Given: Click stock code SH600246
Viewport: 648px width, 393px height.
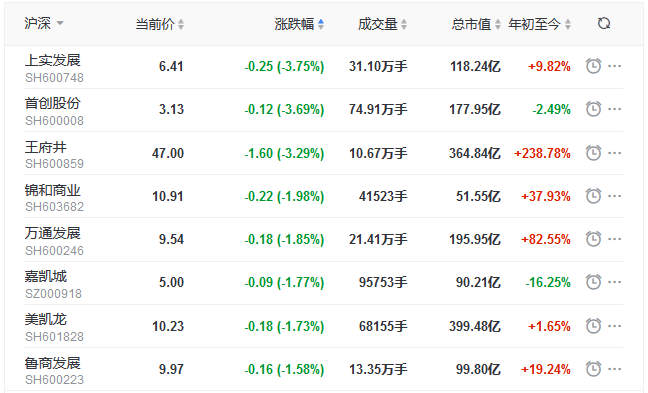Looking at the screenshot, I should (54, 250).
